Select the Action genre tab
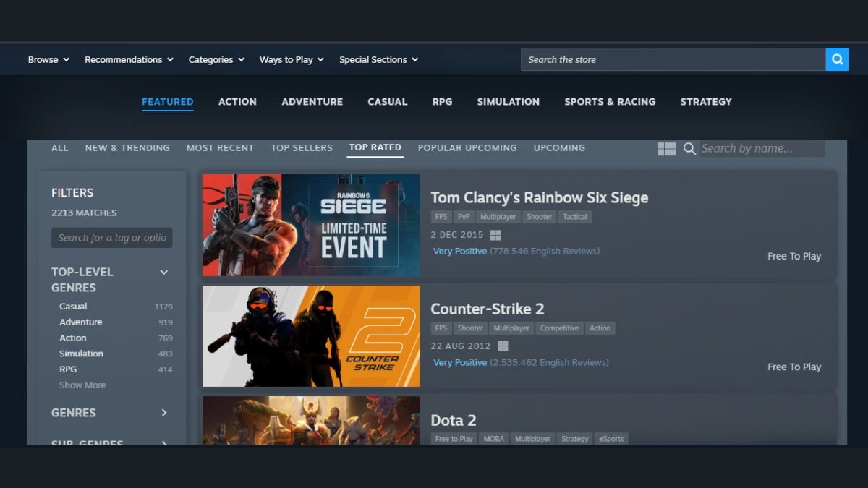 click(x=237, y=102)
